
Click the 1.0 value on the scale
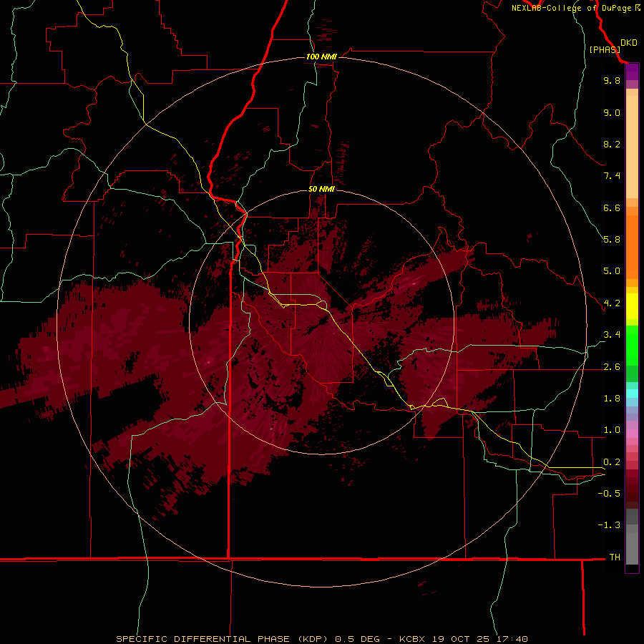pyautogui.click(x=612, y=430)
